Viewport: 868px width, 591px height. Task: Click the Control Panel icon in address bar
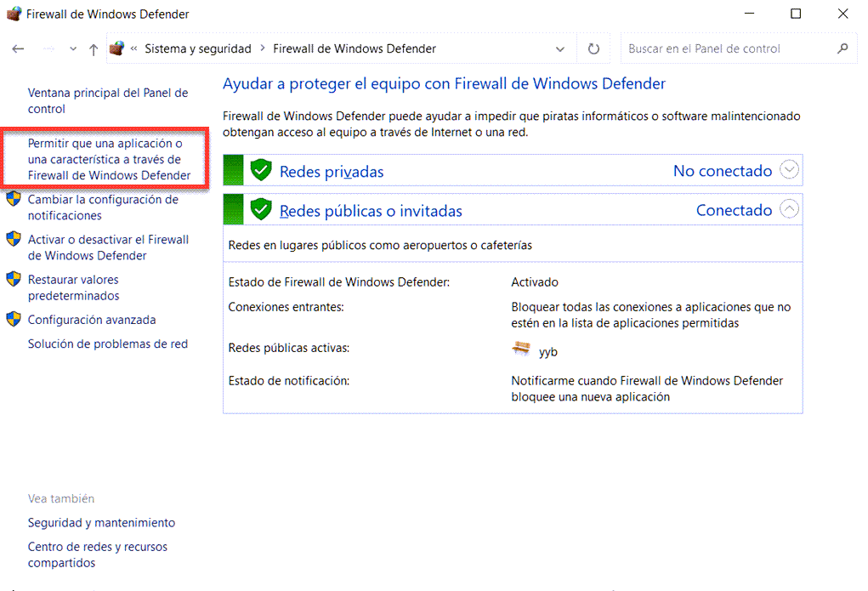click(x=116, y=48)
